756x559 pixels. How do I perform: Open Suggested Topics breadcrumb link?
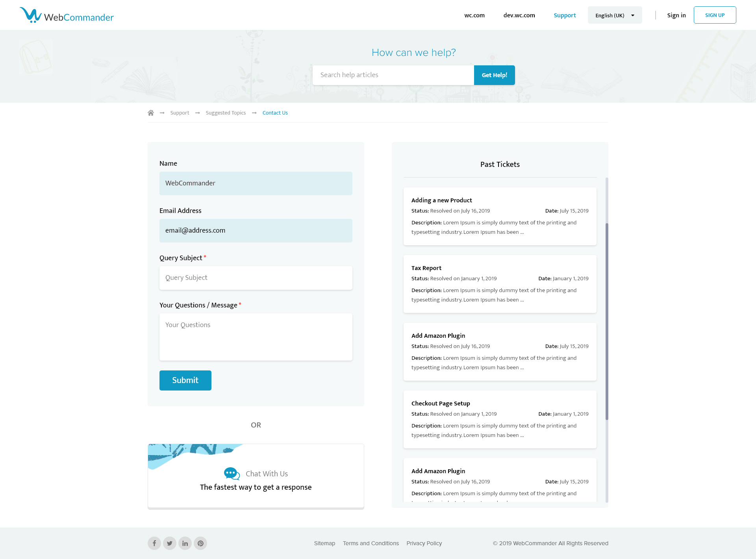pos(226,113)
